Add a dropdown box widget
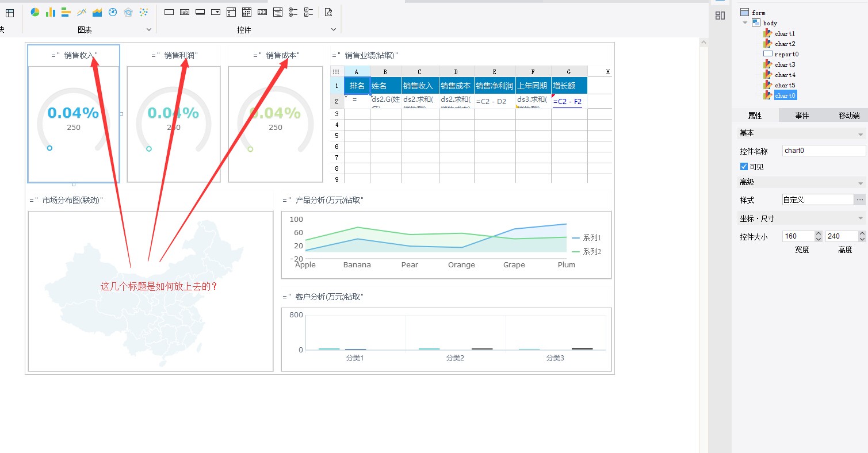 click(216, 12)
